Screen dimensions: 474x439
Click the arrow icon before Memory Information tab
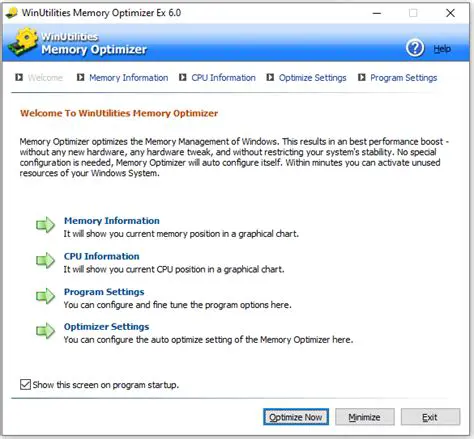(80, 77)
